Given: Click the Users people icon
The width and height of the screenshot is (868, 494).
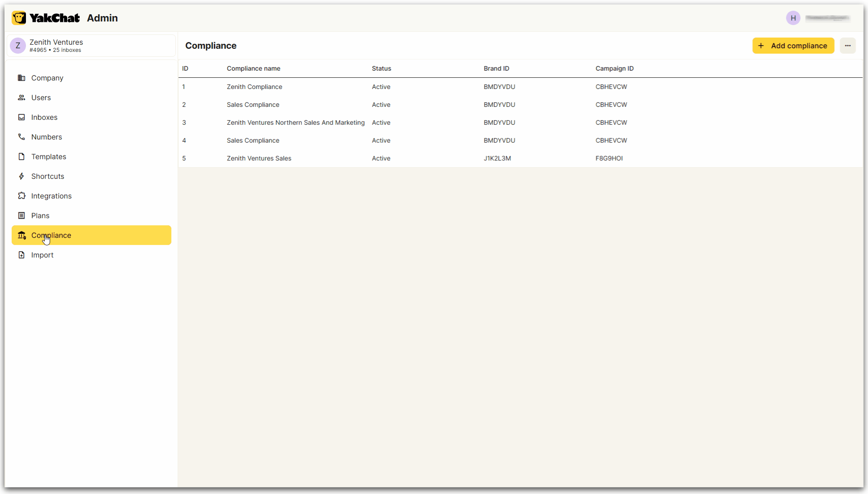Looking at the screenshot, I should 21,97.
